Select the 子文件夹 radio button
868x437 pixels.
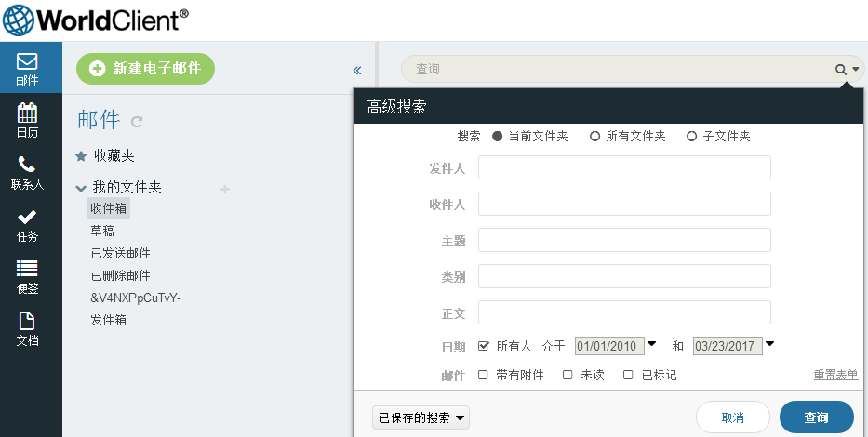[x=691, y=136]
